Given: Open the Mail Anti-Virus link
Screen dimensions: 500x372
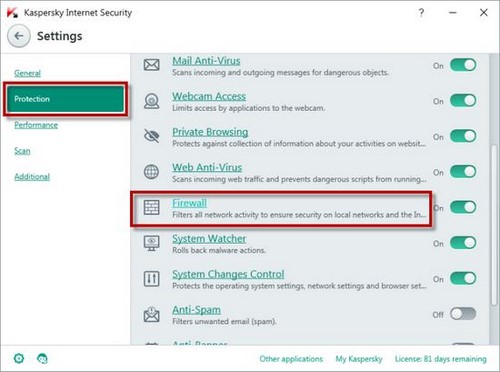Looking at the screenshot, I should pos(206,61).
